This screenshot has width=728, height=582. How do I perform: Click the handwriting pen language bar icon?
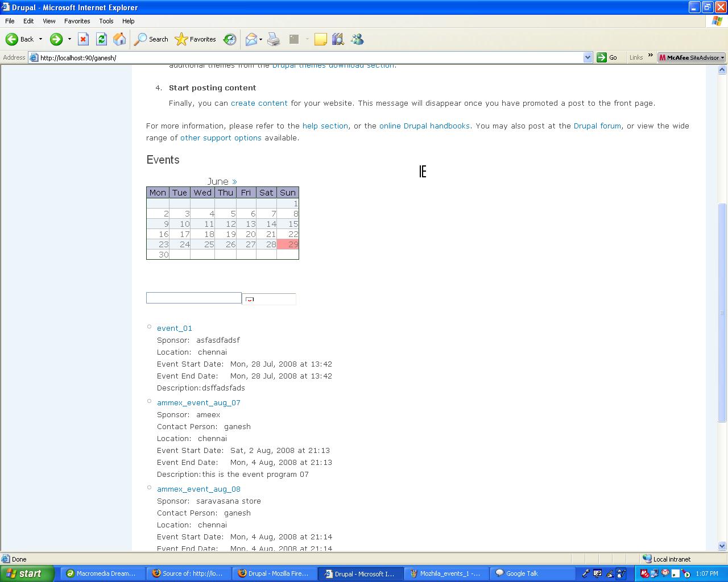coord(609,573)
